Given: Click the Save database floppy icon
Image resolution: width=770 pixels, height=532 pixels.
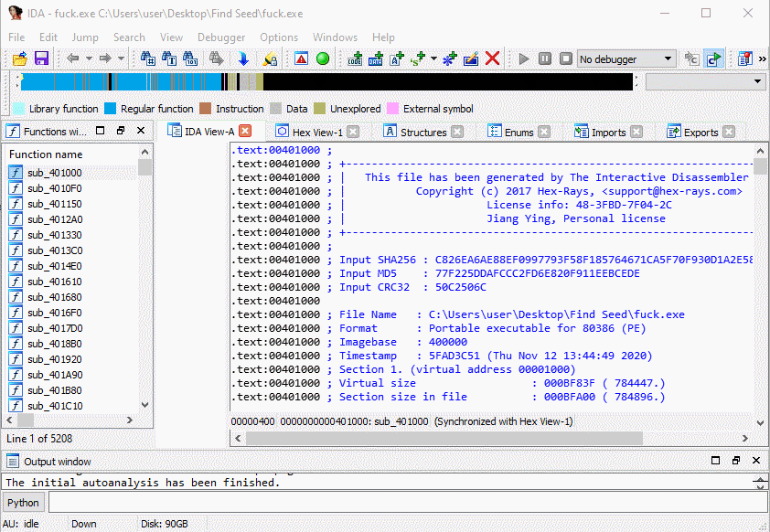Looking at the screenshot, I should 42,59.
